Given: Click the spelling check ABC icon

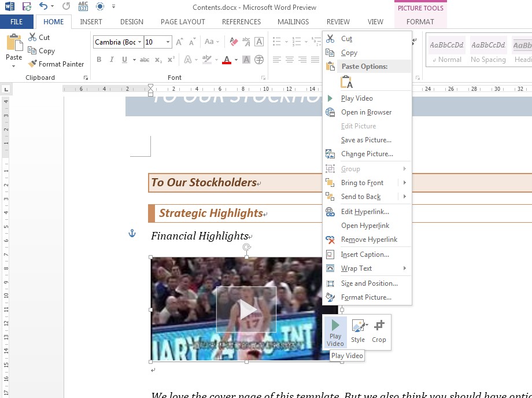Looking at the screenshot, I should click(x=83, y=7).
